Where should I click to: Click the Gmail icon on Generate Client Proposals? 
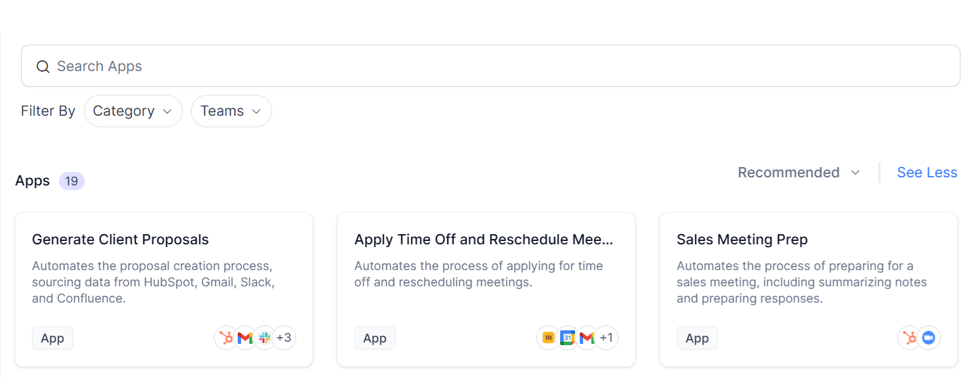(x=245, y=338)
